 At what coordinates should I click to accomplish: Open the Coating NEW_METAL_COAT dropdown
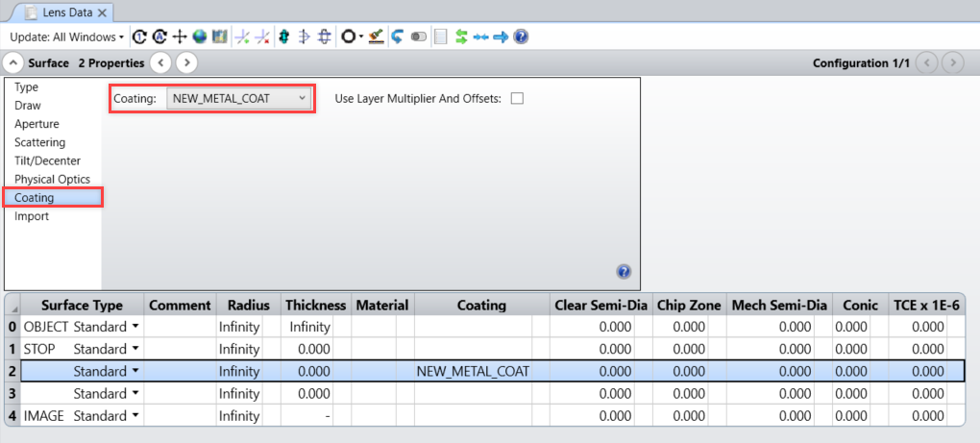pyautogui.click(x=239, y=98)
